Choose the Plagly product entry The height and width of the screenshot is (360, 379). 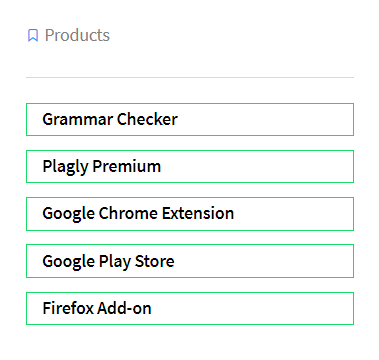click(x=190, y=166)
